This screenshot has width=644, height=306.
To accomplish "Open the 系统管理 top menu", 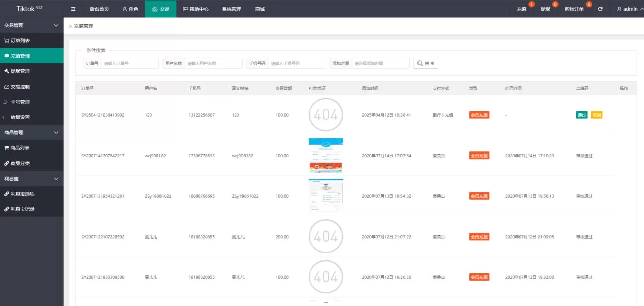I will [x=231, y=9].
